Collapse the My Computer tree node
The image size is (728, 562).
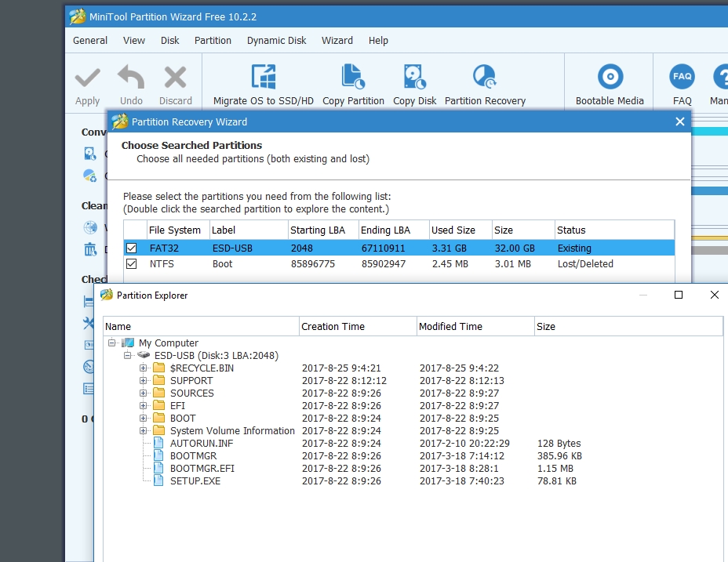[111, 343]
